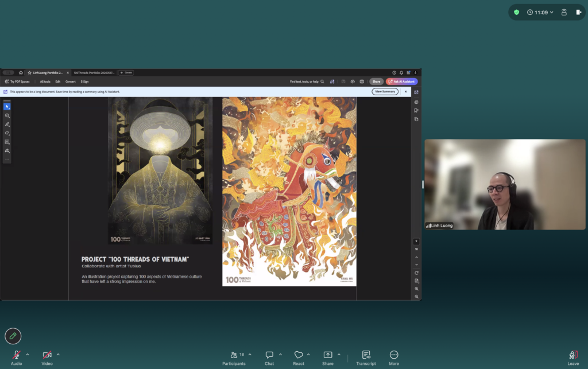The image size is (588, 369).
Task: Turn on the Video camera
Action: coord(47,355)
